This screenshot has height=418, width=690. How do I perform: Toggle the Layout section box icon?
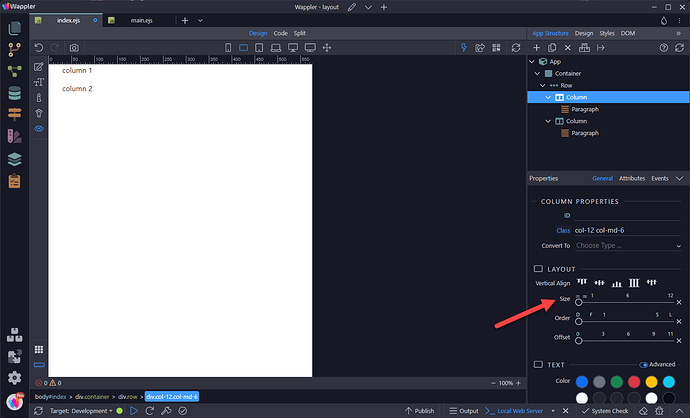coord(538,268)
